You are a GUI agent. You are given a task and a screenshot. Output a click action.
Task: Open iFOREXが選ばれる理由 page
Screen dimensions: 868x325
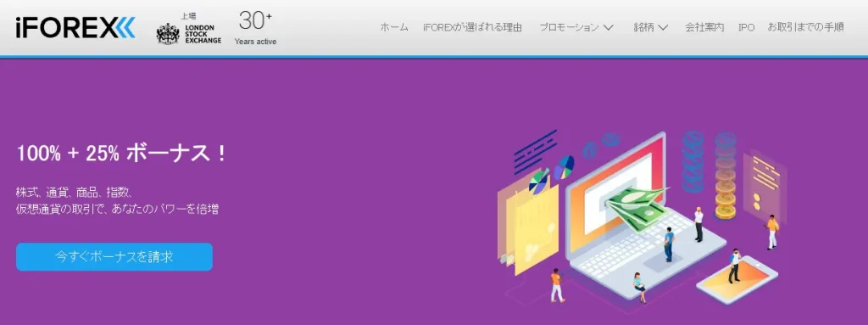(x=472, y=27)
